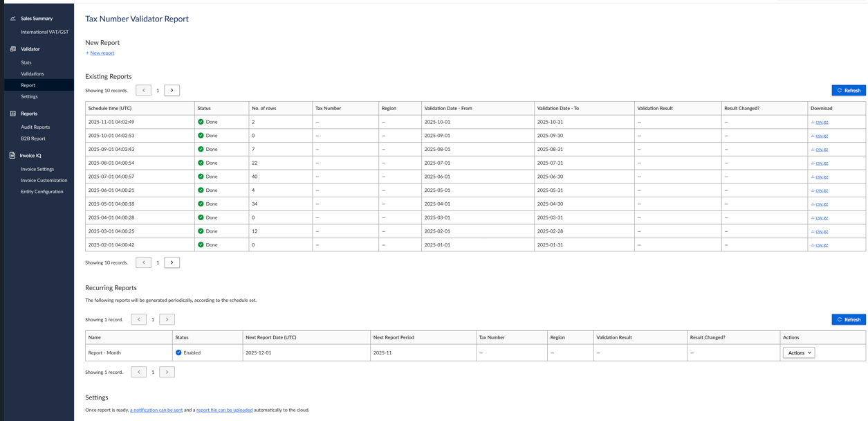Open Invoice Settings in sidebar
The height and width of the screenshot is (421, 868).
(37, 169)
